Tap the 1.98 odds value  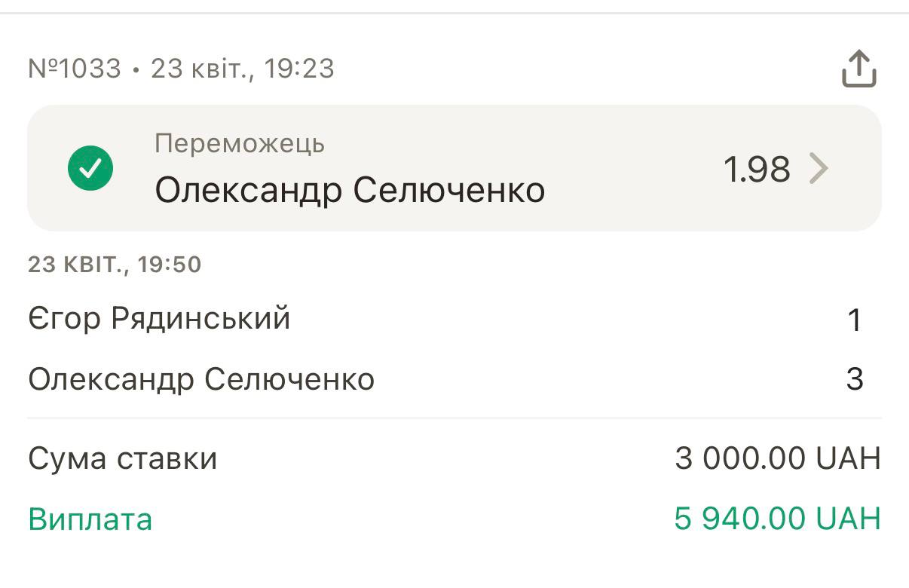(x=757, y=169)
